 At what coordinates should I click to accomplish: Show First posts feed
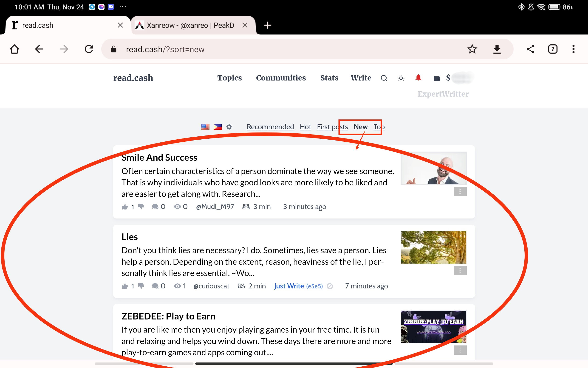(x=332, y=127)
